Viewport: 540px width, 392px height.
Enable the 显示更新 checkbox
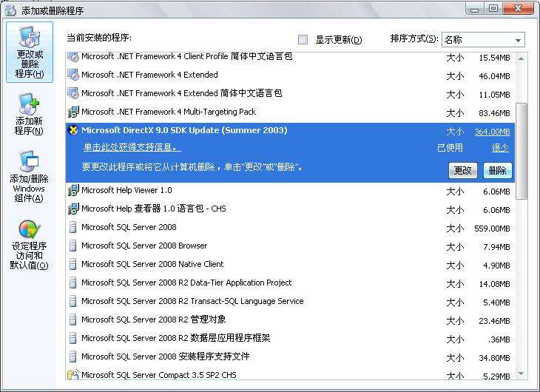tap(303, 40)
